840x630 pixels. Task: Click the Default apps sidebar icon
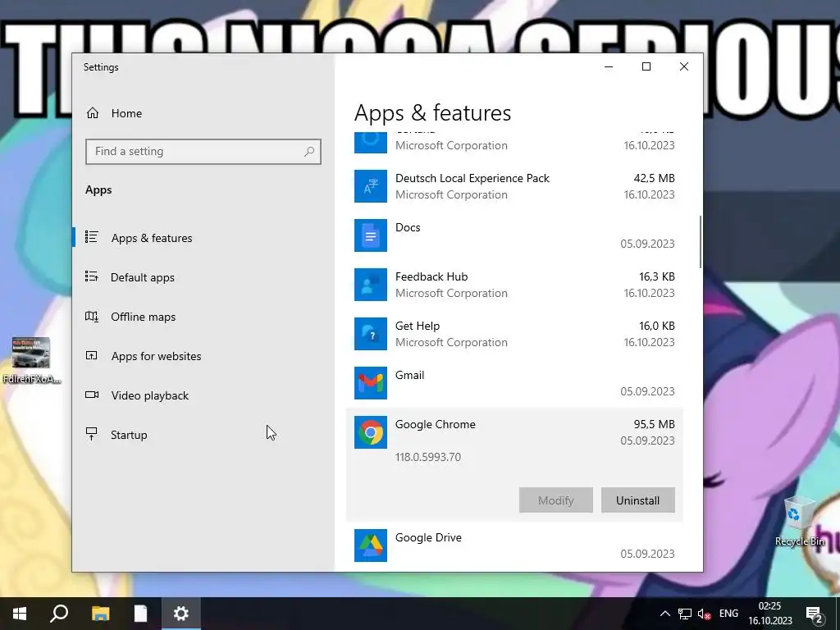tap(92, 276)
